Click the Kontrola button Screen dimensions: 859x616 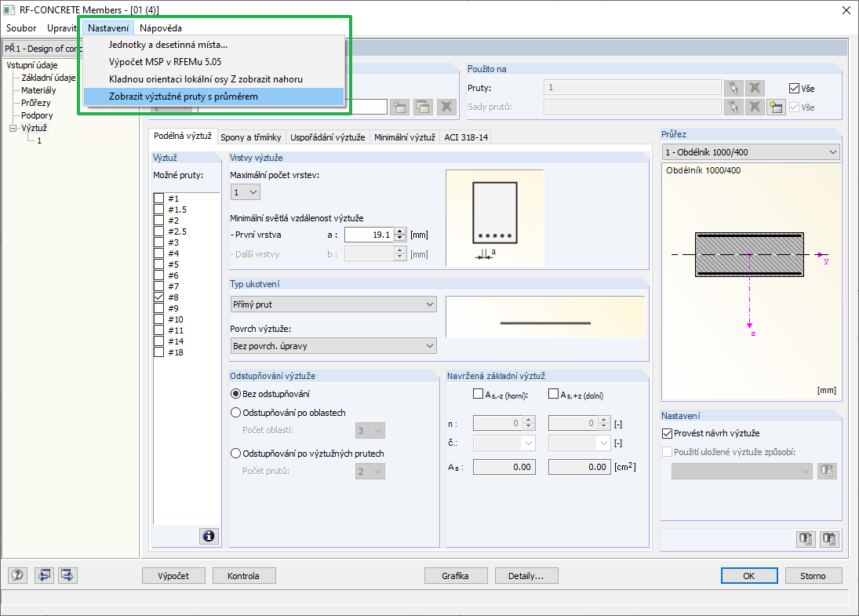(243, 575)
